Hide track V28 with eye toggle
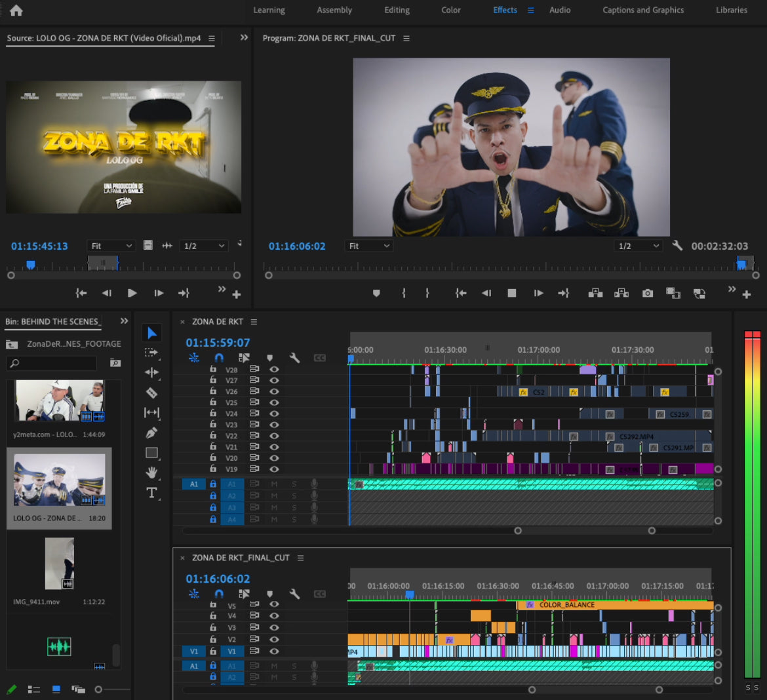Viewport: 767px width, 700px height. click(275, 369)
